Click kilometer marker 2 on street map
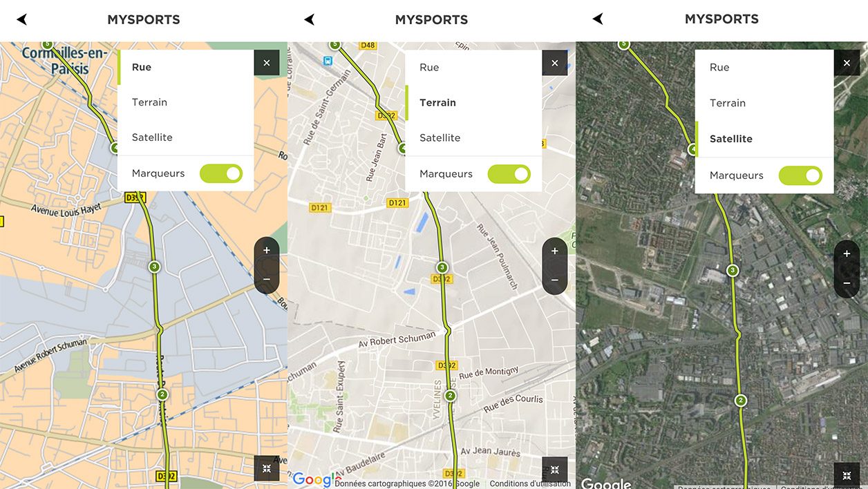 pos(162,394)
